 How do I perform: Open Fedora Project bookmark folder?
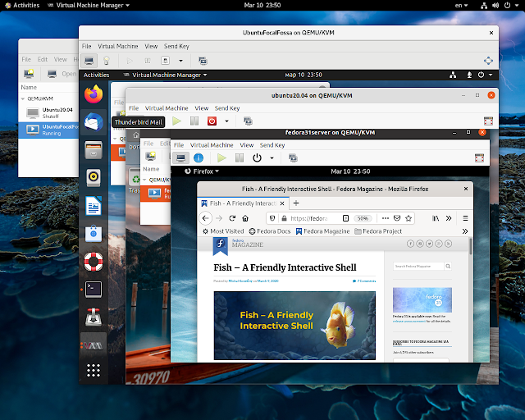[378, 231]
